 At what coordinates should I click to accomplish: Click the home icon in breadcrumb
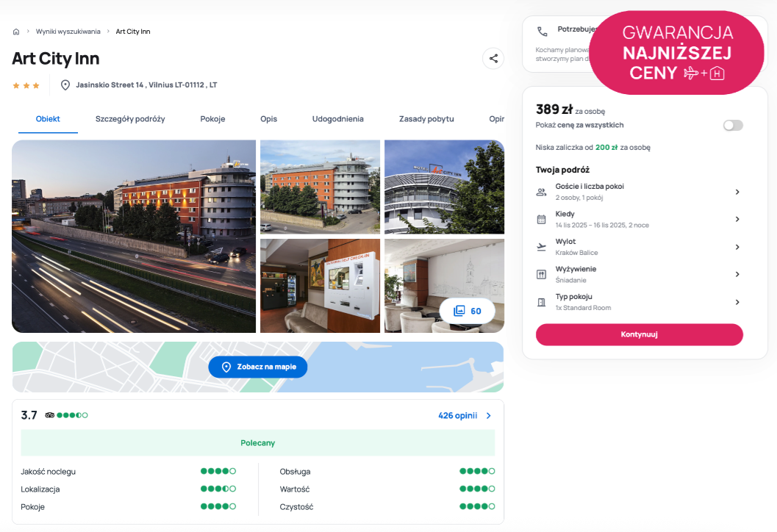16,32
